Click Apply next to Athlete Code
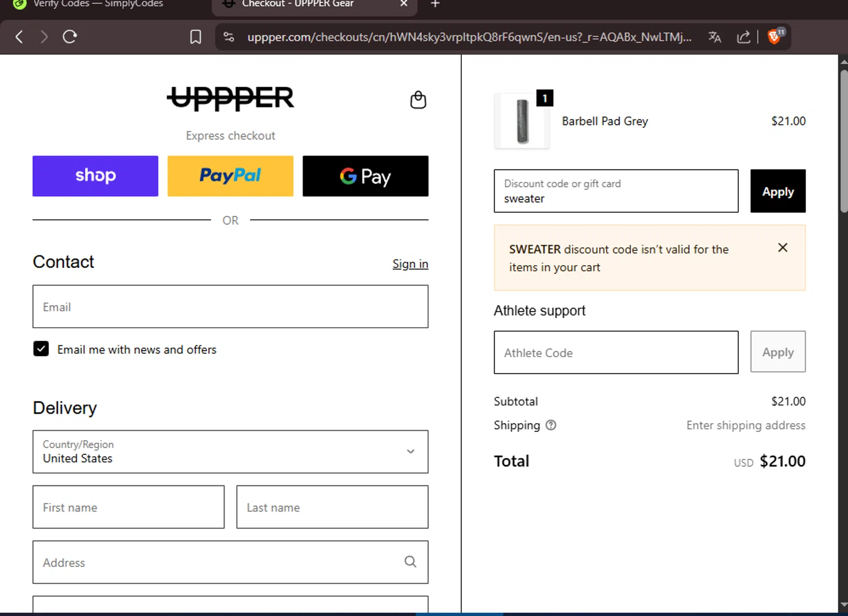The image size is (848, 616). tap(778, 352)
